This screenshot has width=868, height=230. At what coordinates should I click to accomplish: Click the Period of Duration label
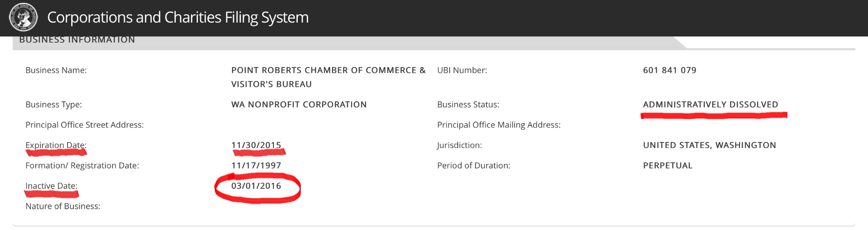pos(473,165)
